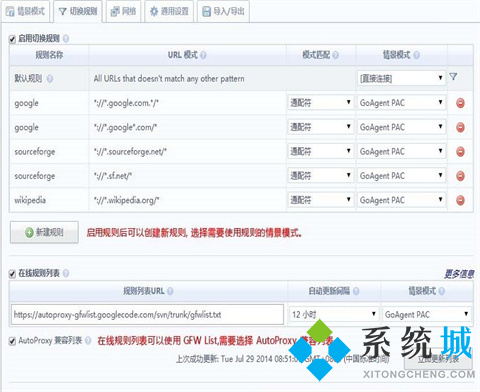Open 通配符 dropdown for sf.net rule
The height and width of the screenshot is (392, 480).
[320, 176]
